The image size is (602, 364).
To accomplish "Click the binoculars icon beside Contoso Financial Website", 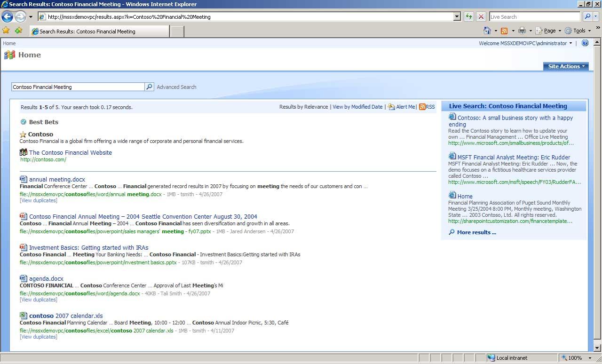I will point(24,152).
